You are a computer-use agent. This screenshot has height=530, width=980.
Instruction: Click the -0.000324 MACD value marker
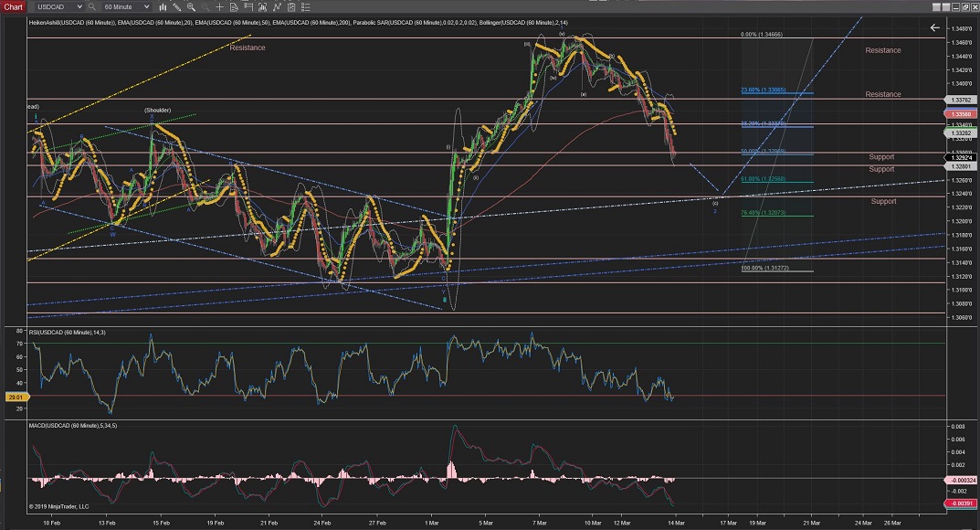[x=962, y=480]
